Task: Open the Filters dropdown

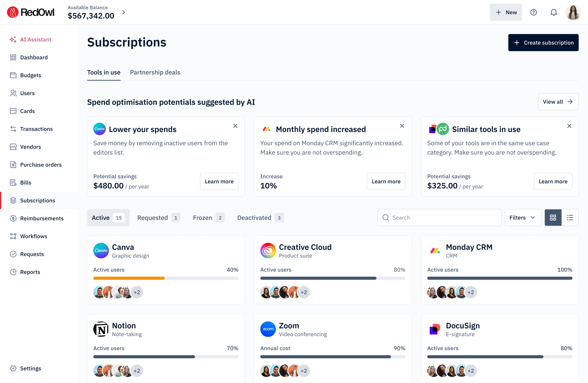Action: click(523, 218)
